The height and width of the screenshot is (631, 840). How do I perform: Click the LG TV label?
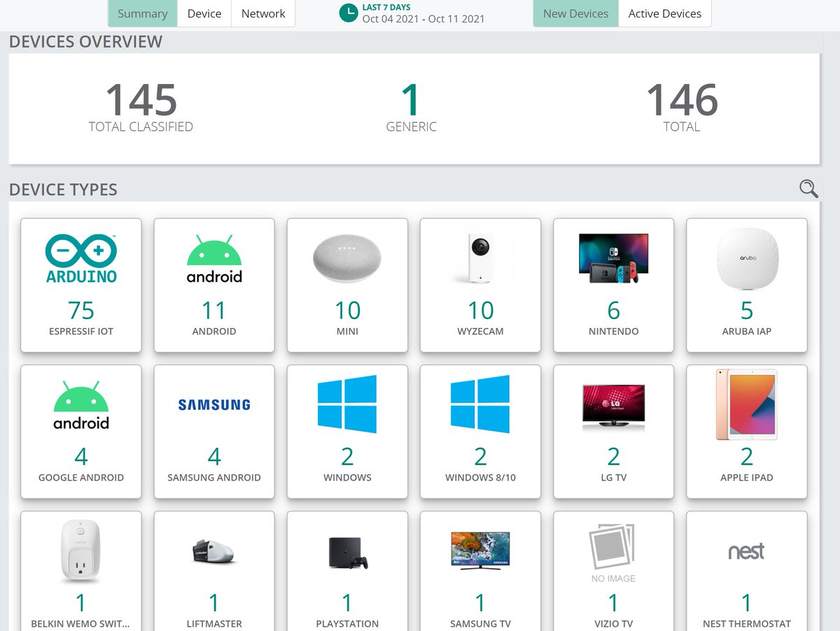(613, 477)
